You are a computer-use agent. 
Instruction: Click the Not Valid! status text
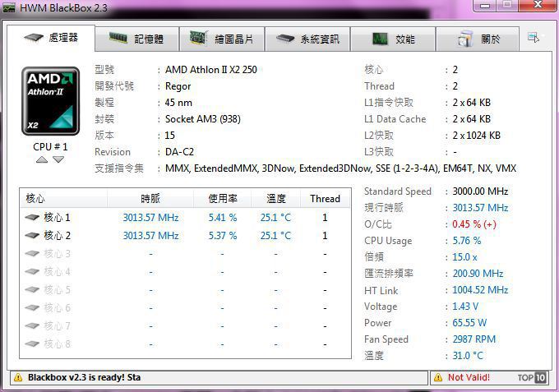[x=469, y=377]
